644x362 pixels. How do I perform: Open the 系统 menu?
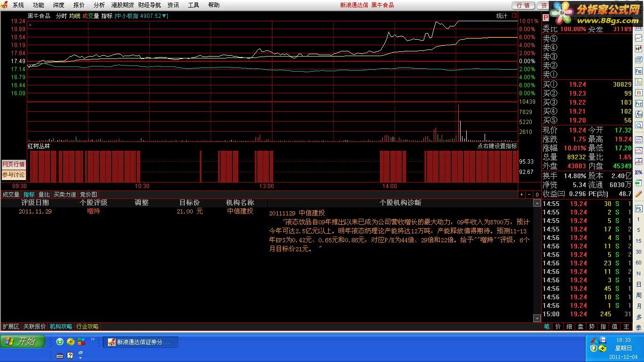tap(18, 5)
